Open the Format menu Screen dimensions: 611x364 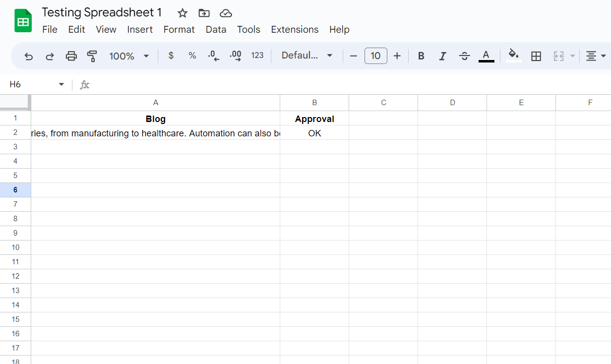(179, 30)
